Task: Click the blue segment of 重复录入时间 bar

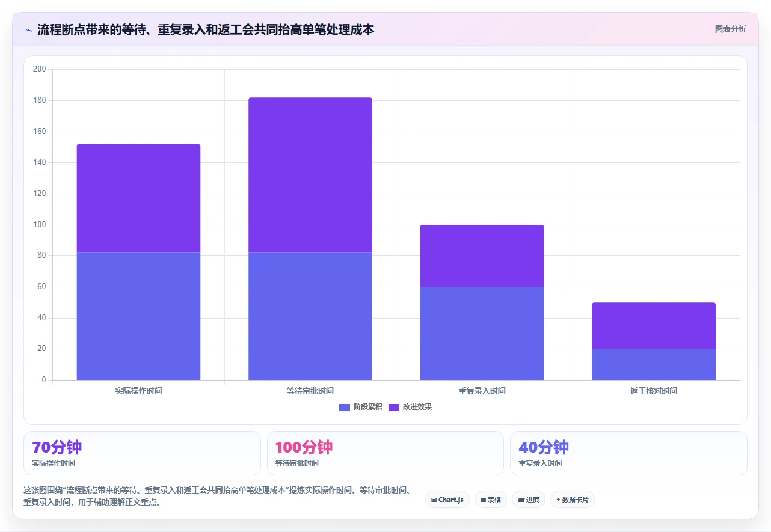Action: [x=482, y=333]
